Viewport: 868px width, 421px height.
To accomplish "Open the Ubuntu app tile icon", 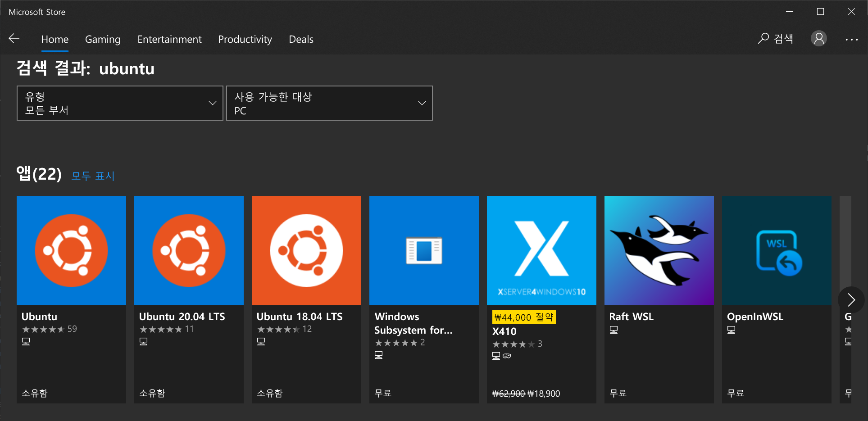I will (71, 250).
